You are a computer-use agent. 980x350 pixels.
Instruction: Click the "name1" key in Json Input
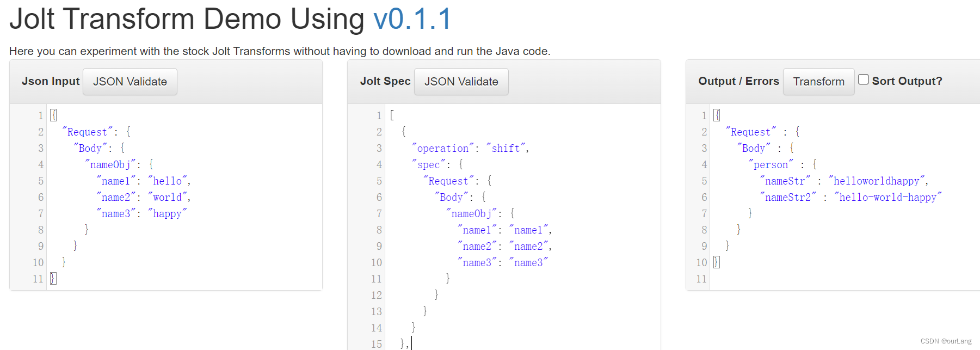pos(116,181)
